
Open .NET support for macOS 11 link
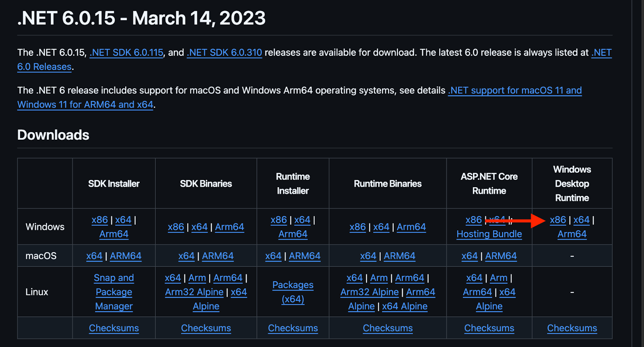pyautogui.click(x=299, y=97)
